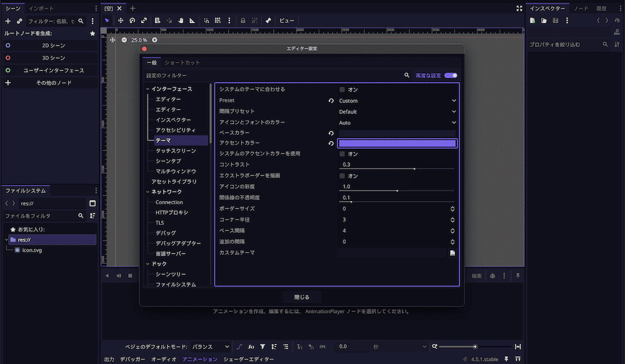Click the 閉じる button
The height and width of the screenshot is (364, 625).
[302, 297]
